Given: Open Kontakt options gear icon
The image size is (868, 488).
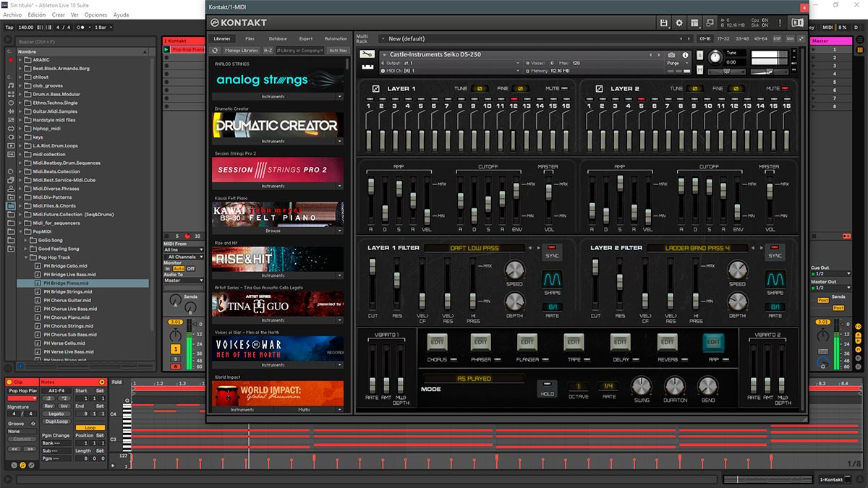Looking at the screenshot, I should pyautogui.click(x=680, y=22).
